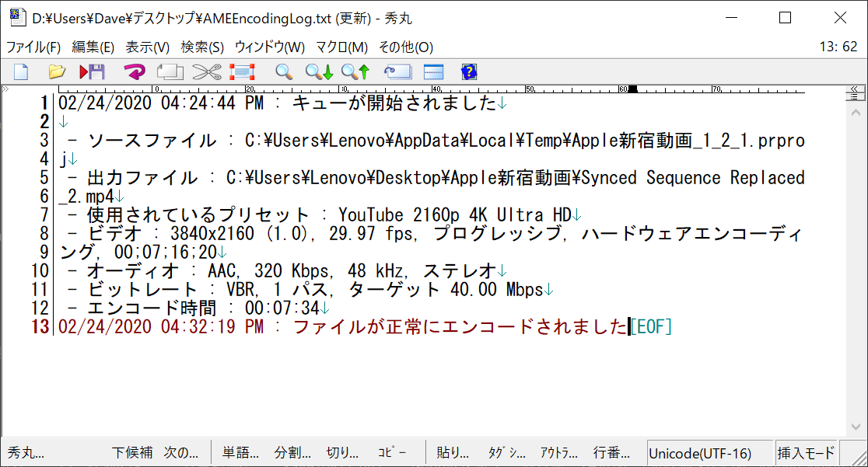868x467 pixels.
Task: Click the split-window icon in toolbar
Action: (433, 72)
